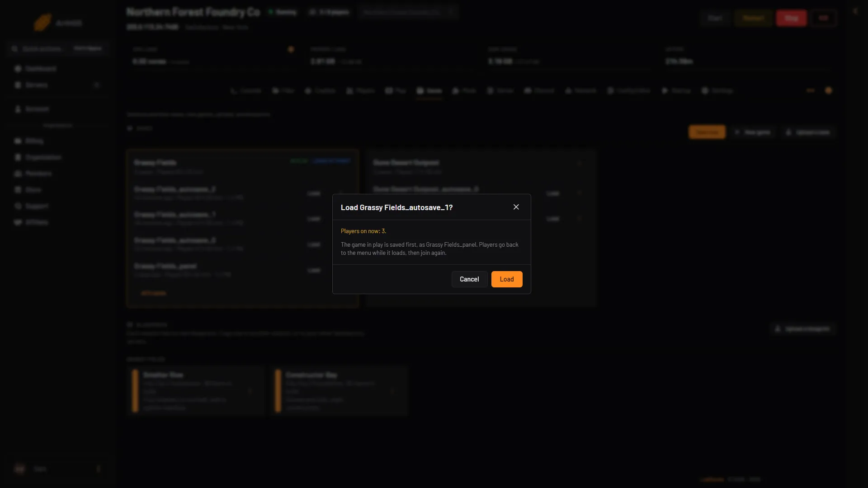The width and height of the screenshot is (868, 488).
Task: Open the Dashboard sidebar icon
Action: [18, 69]
